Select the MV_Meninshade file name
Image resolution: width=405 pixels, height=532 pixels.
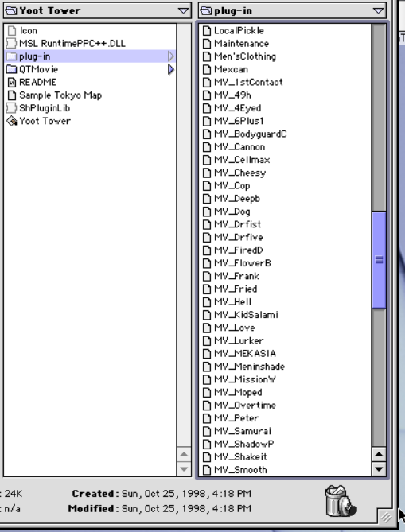(x=250, y=367)
